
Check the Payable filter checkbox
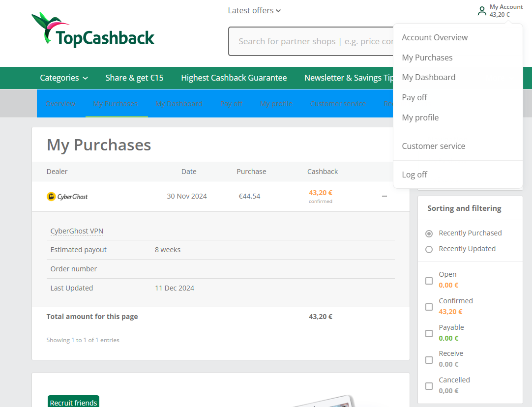pyautogui.click(x=429, y=333)
